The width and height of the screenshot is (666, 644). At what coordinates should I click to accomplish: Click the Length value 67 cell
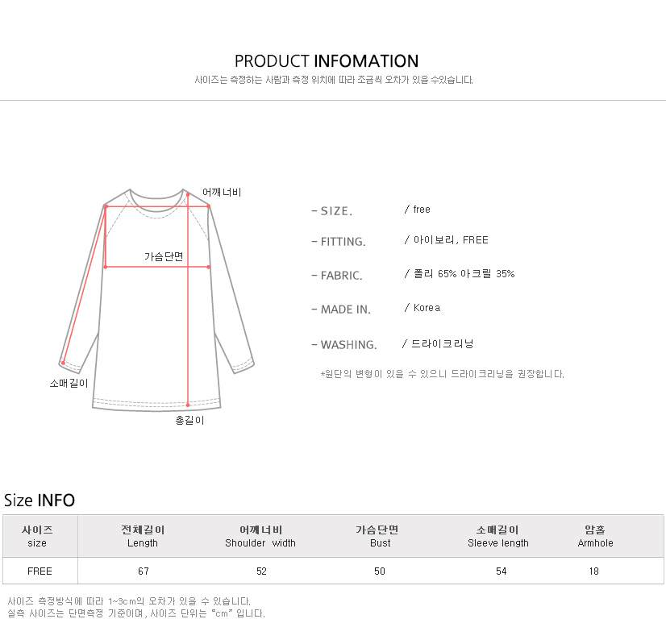pos(144,571)
